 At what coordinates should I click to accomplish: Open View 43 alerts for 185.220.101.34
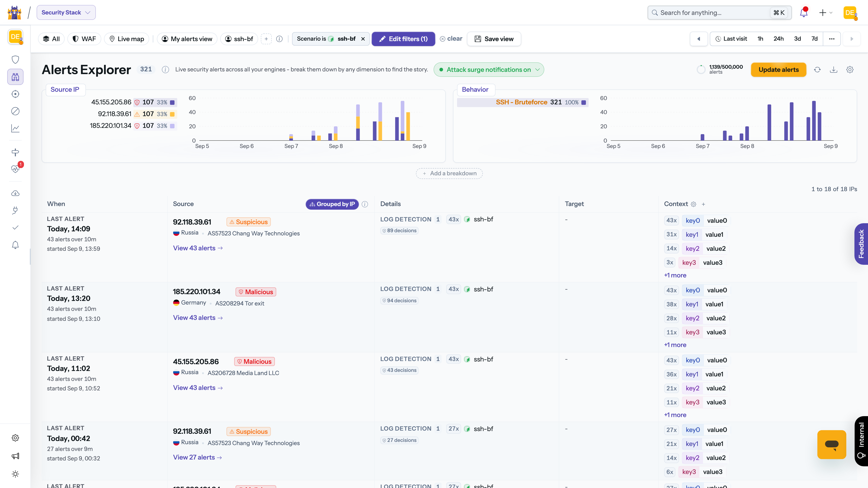click(198, 318)
